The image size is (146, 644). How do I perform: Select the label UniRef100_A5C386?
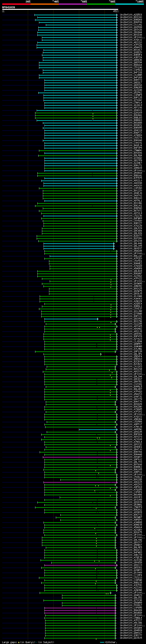131,623
